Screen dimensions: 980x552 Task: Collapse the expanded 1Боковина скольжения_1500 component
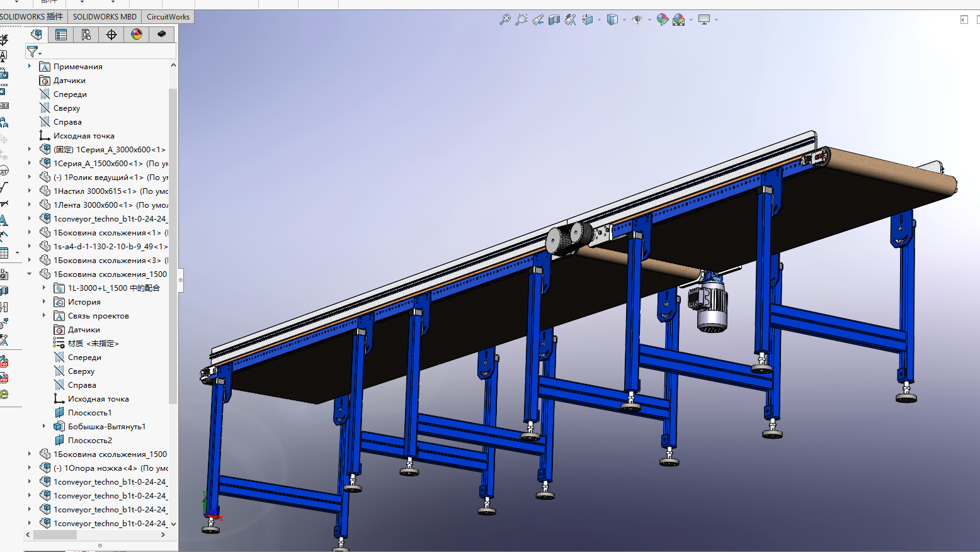30,274
